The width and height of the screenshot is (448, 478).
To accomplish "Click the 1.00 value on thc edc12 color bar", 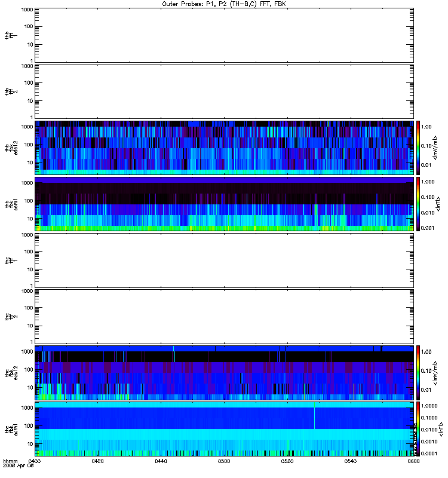I will (x=426, y=352).
